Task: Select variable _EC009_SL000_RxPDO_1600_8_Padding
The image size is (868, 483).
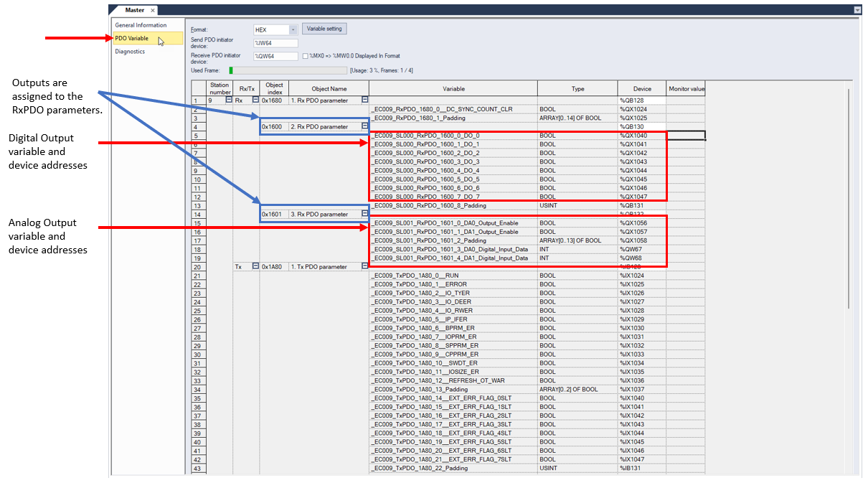Action: (x=453, y=205)
